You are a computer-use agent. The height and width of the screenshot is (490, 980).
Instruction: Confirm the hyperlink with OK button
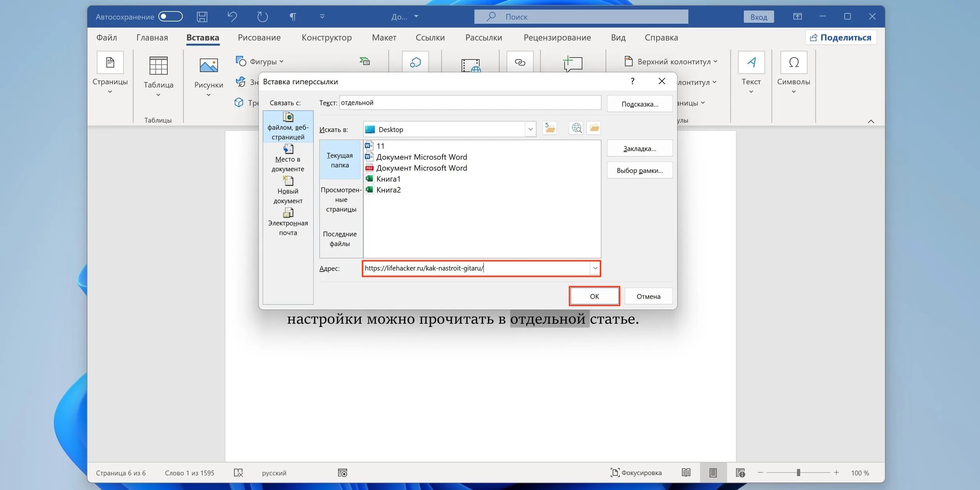(594, 296)
